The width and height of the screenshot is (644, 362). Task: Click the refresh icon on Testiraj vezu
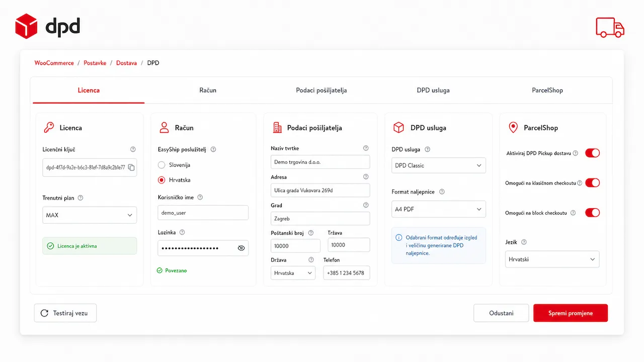tap(44, 313)
